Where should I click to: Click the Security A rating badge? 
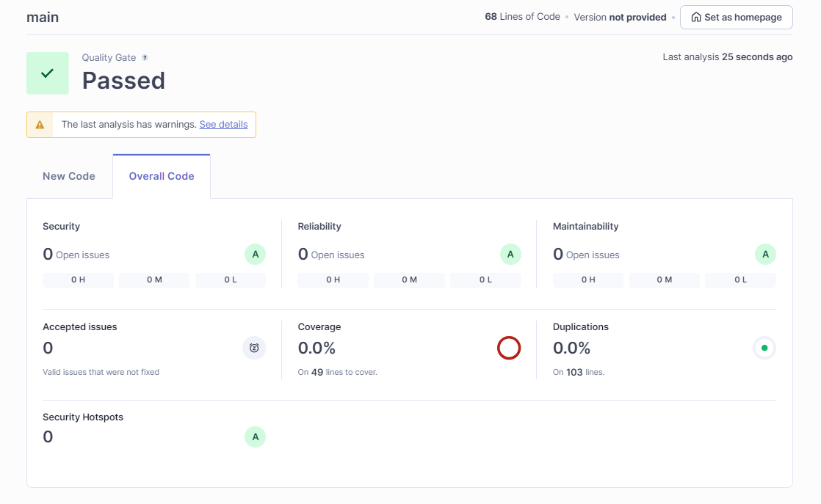255,255
